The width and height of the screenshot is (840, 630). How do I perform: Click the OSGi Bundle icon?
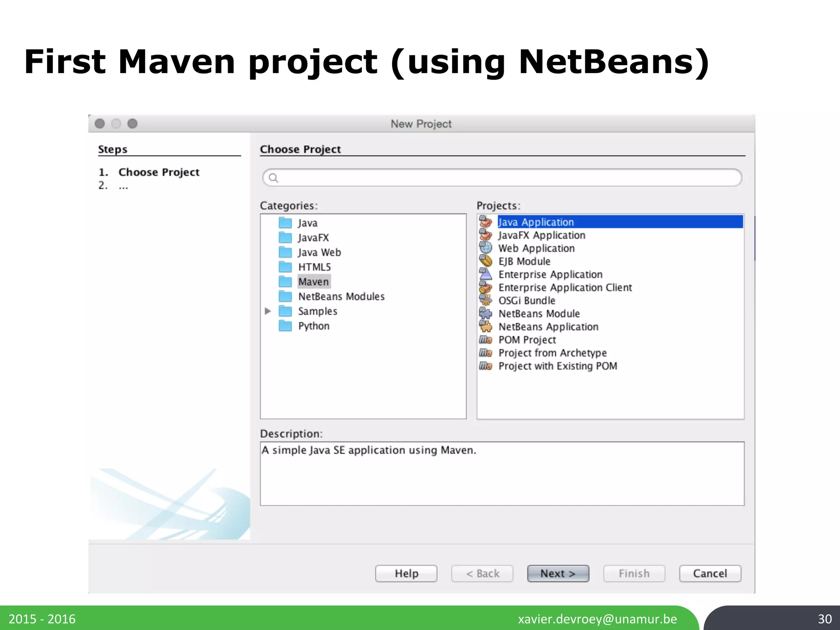tap(486, 301)
